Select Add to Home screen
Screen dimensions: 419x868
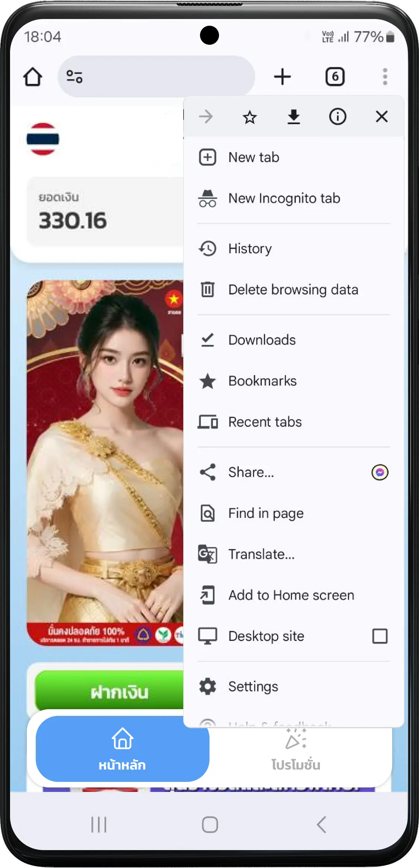click(291, 595)
